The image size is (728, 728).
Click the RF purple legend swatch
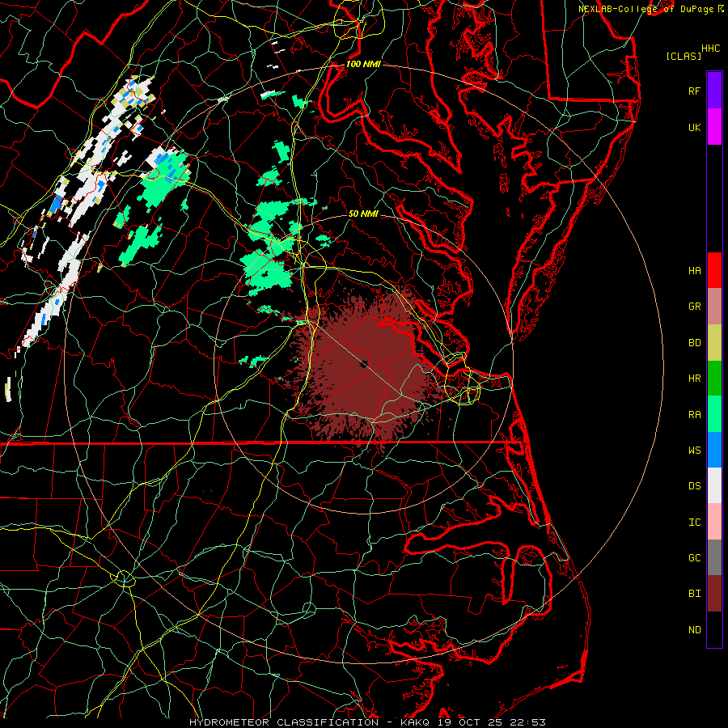714,91
